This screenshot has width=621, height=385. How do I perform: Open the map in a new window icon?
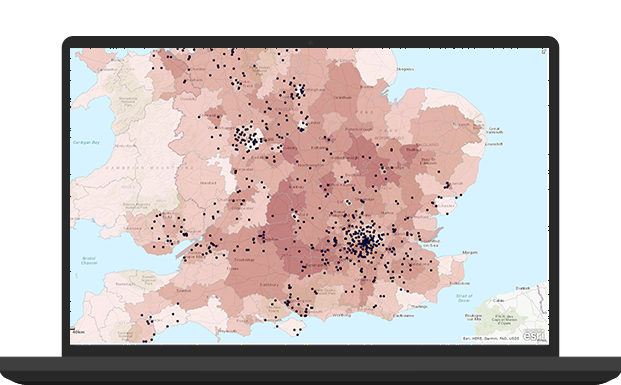tap(544, 51)
